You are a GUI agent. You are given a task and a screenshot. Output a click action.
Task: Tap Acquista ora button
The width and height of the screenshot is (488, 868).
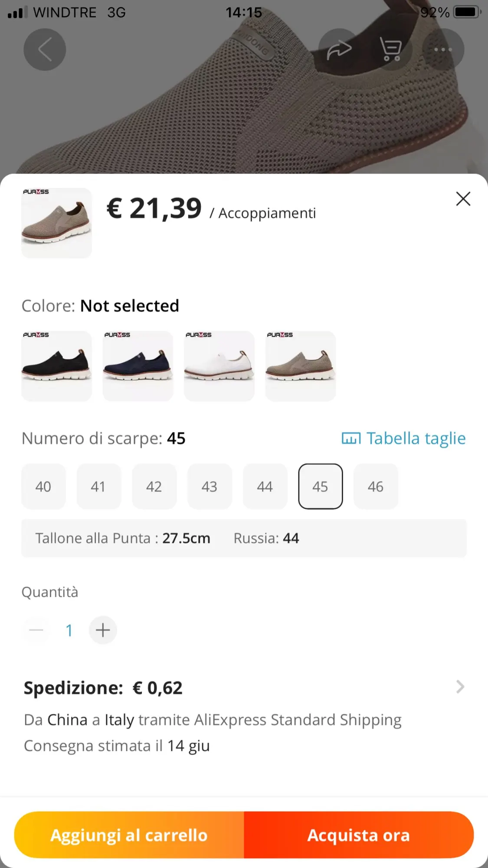359,835
